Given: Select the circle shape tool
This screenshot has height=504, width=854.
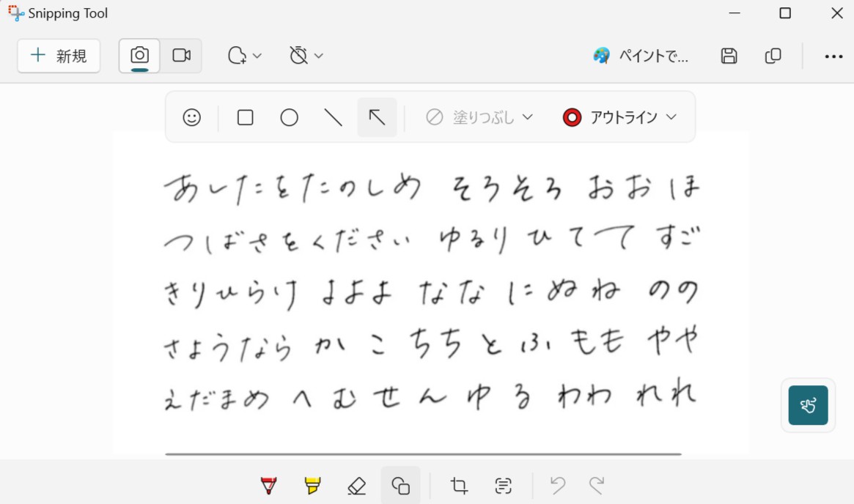Looking at the screenshot, I should tap(289, 116).
